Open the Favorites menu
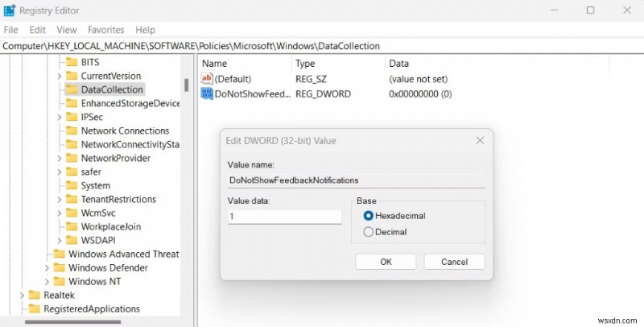Image resolution: width=644 pixels, height=327 pixels. (x=106, y=30)
